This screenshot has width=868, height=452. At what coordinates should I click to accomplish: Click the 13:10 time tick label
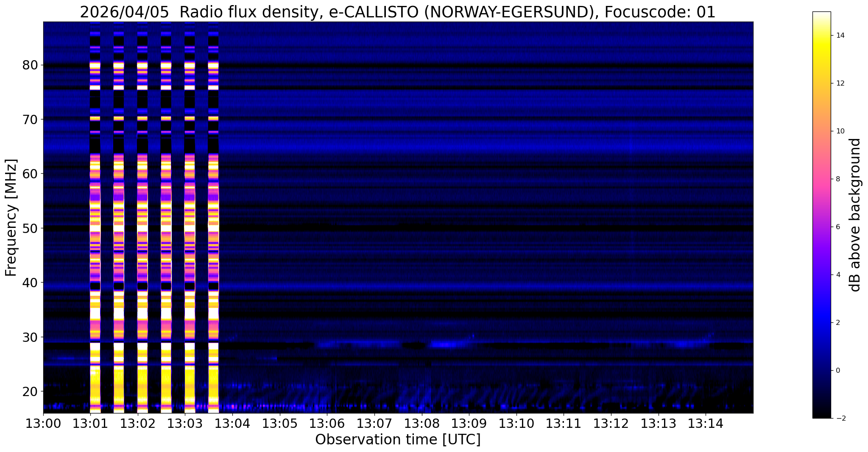tap(516, 423)
